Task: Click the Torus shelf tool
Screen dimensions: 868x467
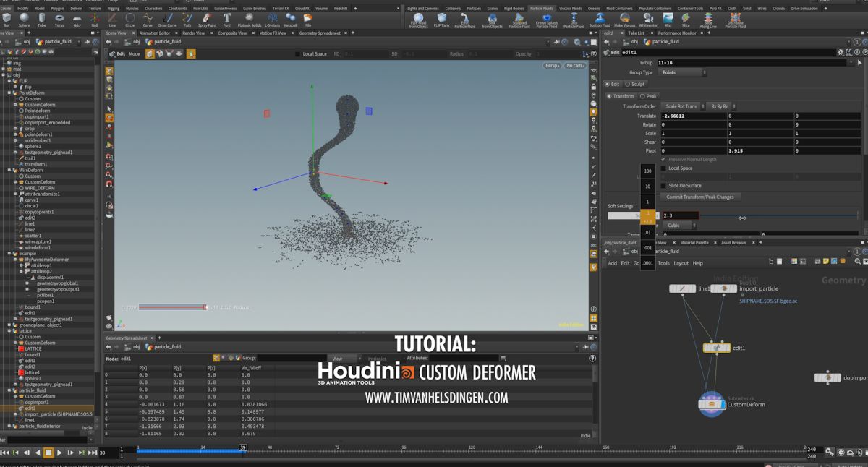Action: (x=59, y=19)
